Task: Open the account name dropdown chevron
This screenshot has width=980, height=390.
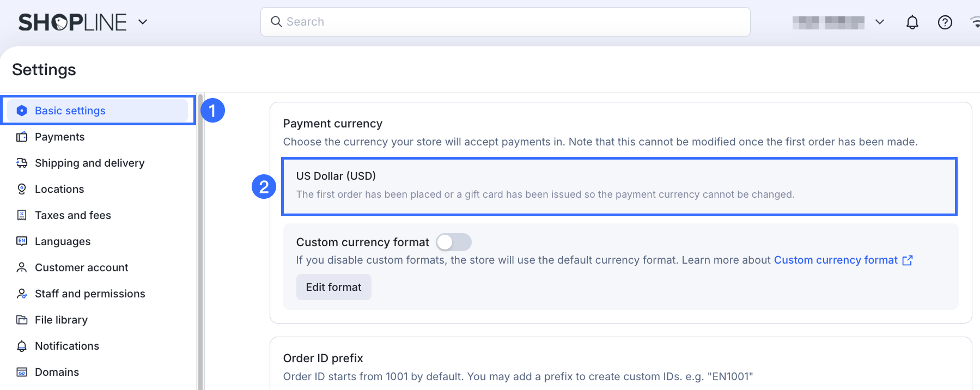Action: point(879,22)
